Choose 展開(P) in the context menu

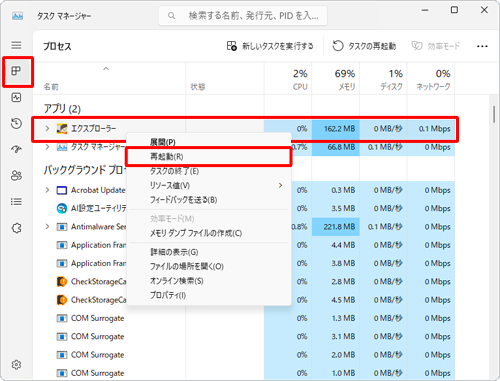[209, 142]
